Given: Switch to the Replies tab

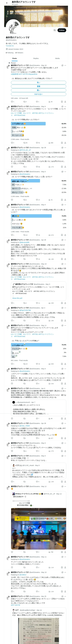Looking at the screenshot, I should (36, 58).
